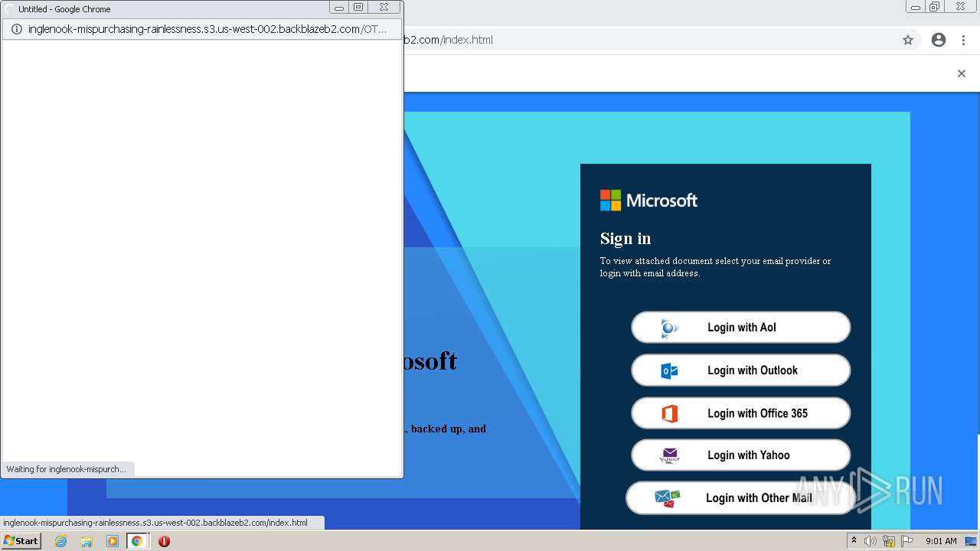Bookmark page with the star icon

click(x=908, y=40)
